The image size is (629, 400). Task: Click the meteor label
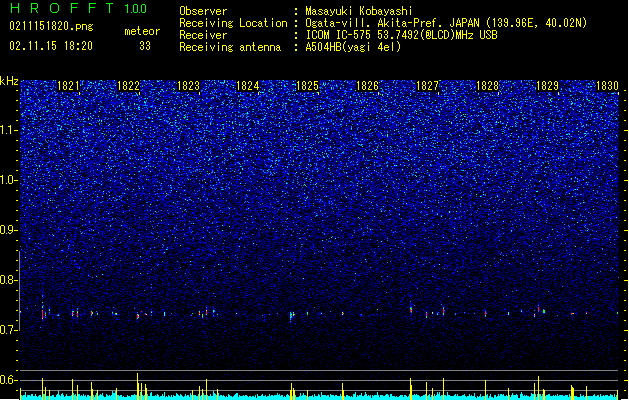[142, 31]
